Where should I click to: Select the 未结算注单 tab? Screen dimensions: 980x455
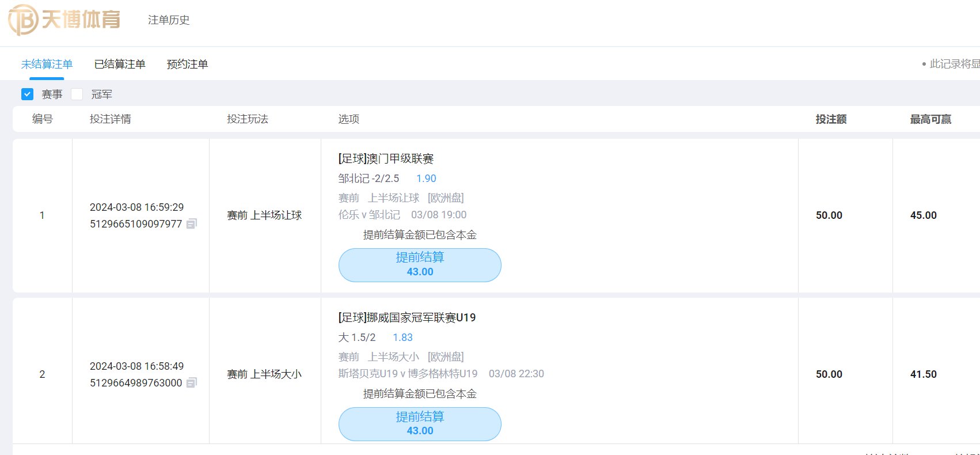47,64
